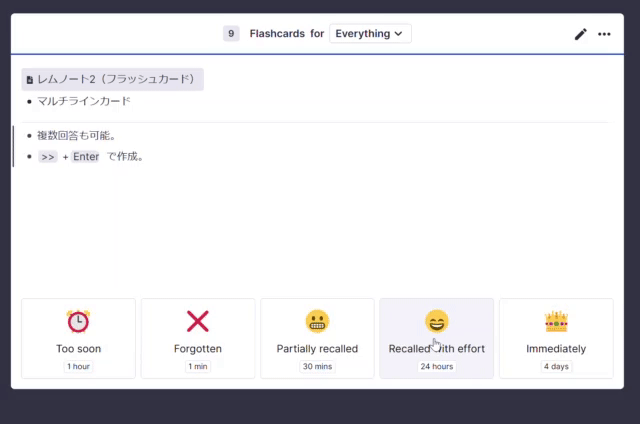
Task: Click the grimacing face emoji
Action: coord(317,321)
